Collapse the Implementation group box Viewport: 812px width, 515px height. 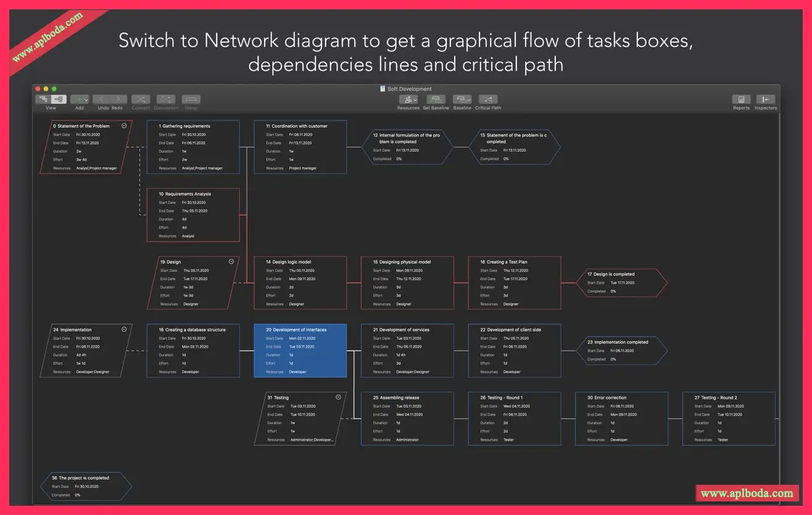coord(124,329)
